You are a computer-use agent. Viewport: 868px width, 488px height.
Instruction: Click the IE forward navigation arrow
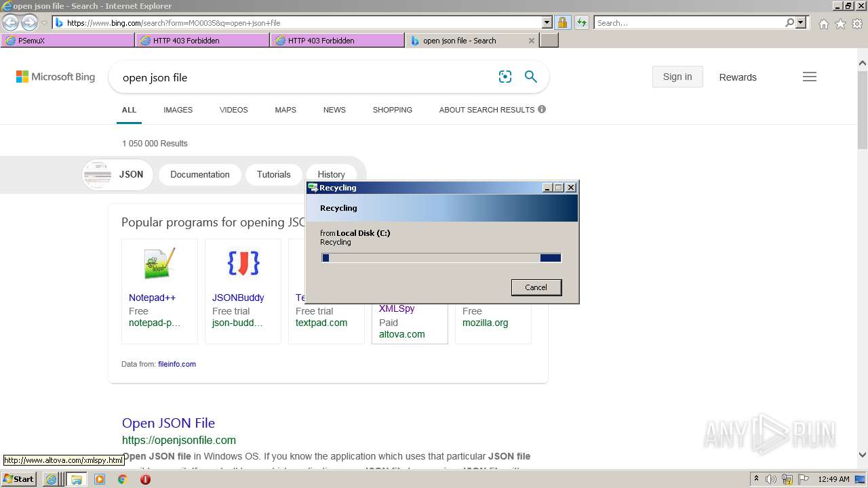(x=29, y=22)
